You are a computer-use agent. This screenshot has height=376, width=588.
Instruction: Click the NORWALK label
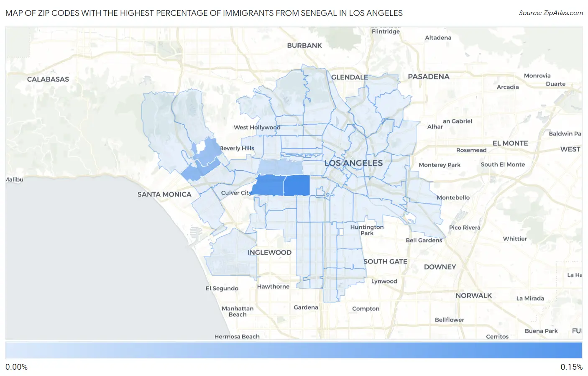[x=474, y=296]
